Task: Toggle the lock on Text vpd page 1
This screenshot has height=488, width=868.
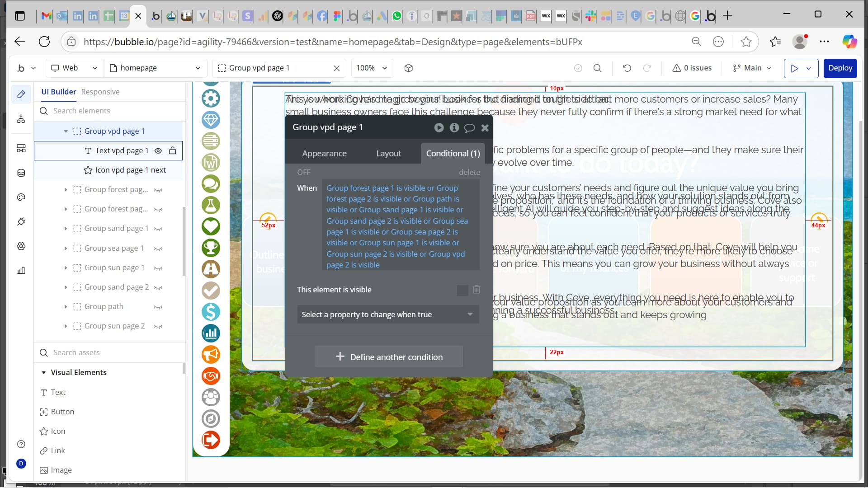Action: (x=173, y=151)
